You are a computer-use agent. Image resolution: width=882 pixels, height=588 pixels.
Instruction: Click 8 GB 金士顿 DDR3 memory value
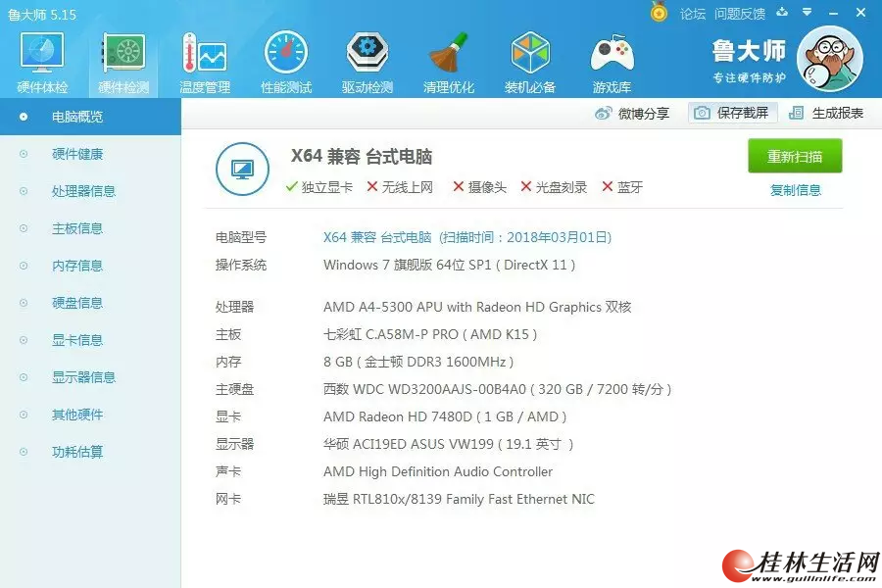click(418, 362)
